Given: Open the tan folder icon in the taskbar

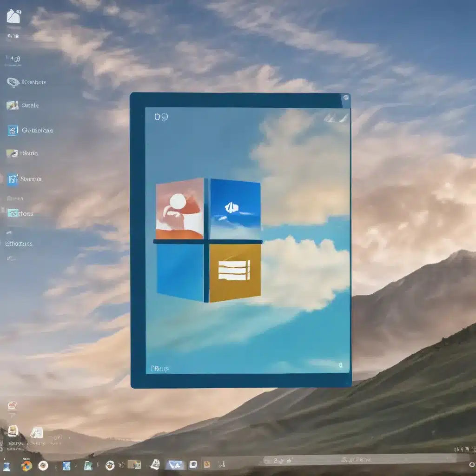Looking at the screenshot, I should pos(134,464).
